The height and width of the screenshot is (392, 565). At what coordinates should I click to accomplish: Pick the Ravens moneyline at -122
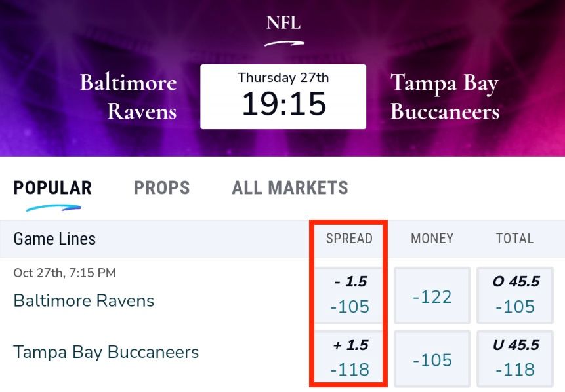(432, 294)
